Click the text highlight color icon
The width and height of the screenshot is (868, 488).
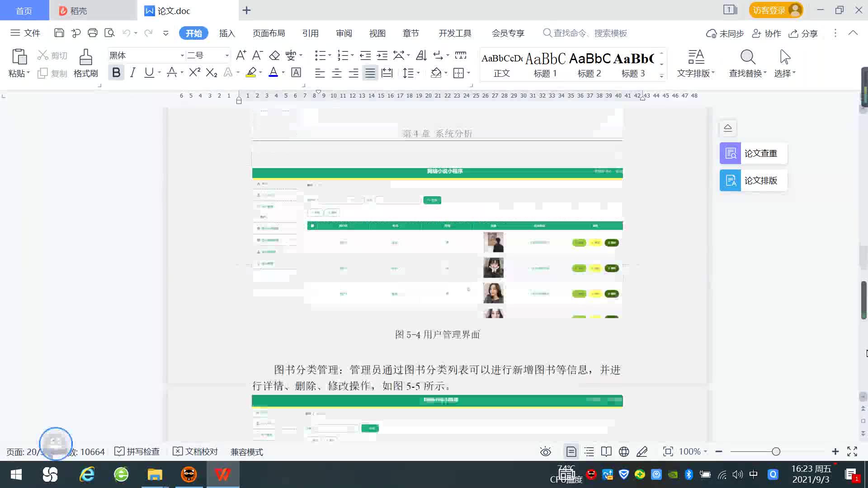[251, 72]
